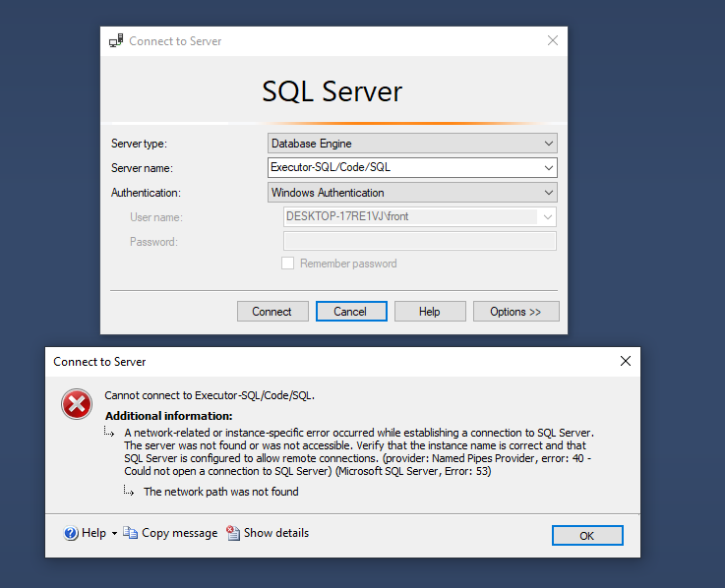Click the Help button in connect dialog
Image resolution: width=725 pixels, height=588 pixels.
point(430,311)
